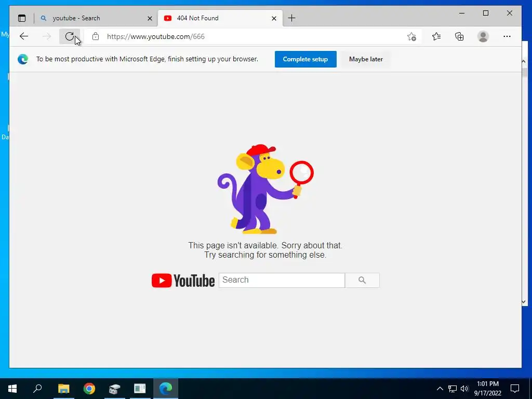Go back using the back arrow
Screen dimensions: 532x399
[24, 36]
